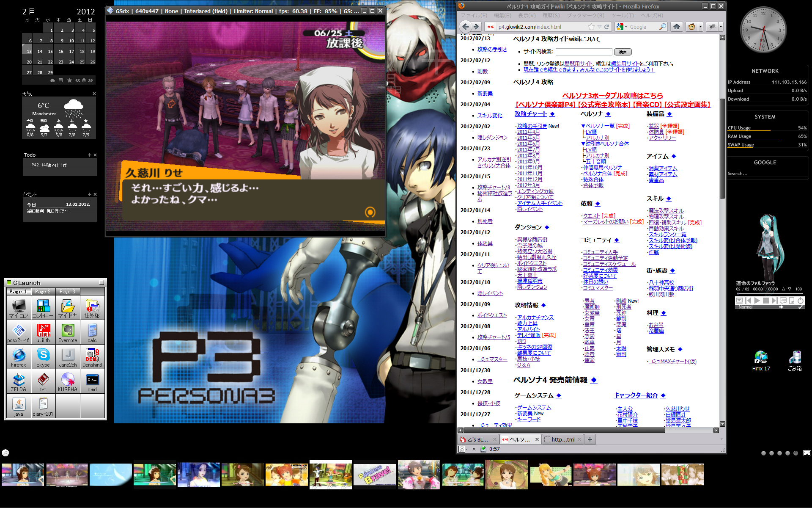Go back in Firefox navigation
The height and width of the screenshot is (508, 812).
pos(465,27)
